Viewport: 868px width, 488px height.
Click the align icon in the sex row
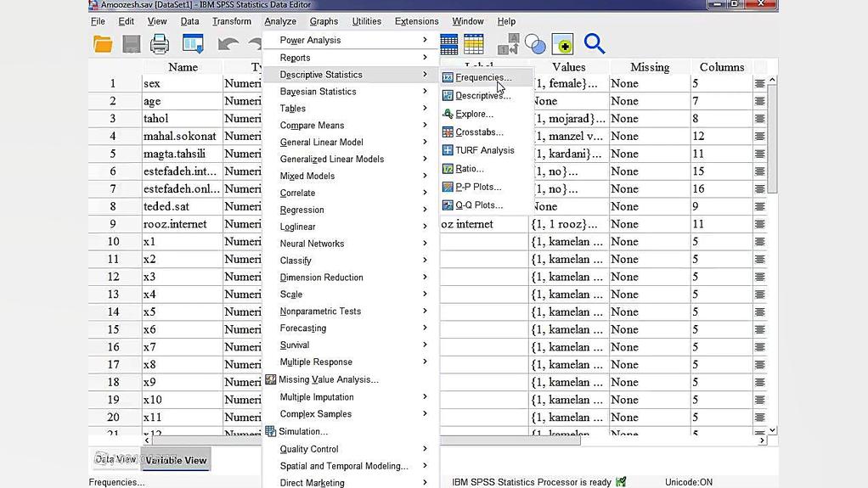[x=759, y=83]
